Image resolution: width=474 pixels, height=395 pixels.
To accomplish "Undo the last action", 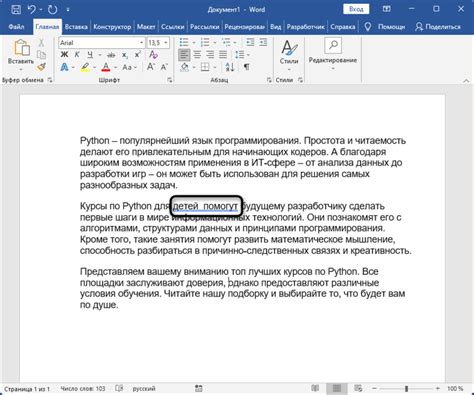I will pyautogui.click(x=32, y=9).
